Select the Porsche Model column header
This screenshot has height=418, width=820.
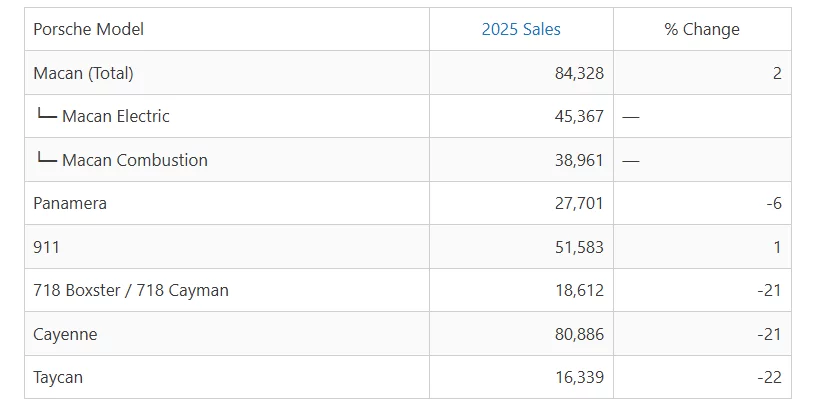88,29
